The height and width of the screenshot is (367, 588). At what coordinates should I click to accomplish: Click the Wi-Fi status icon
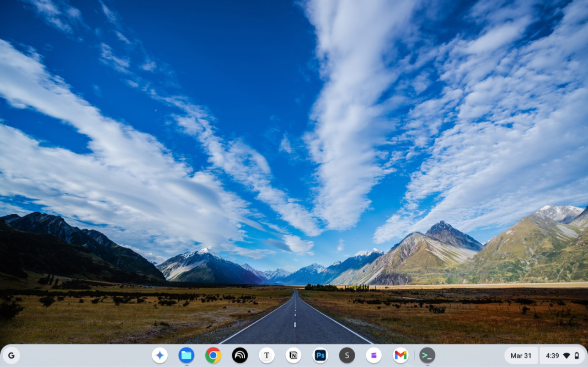coord(566,355)
